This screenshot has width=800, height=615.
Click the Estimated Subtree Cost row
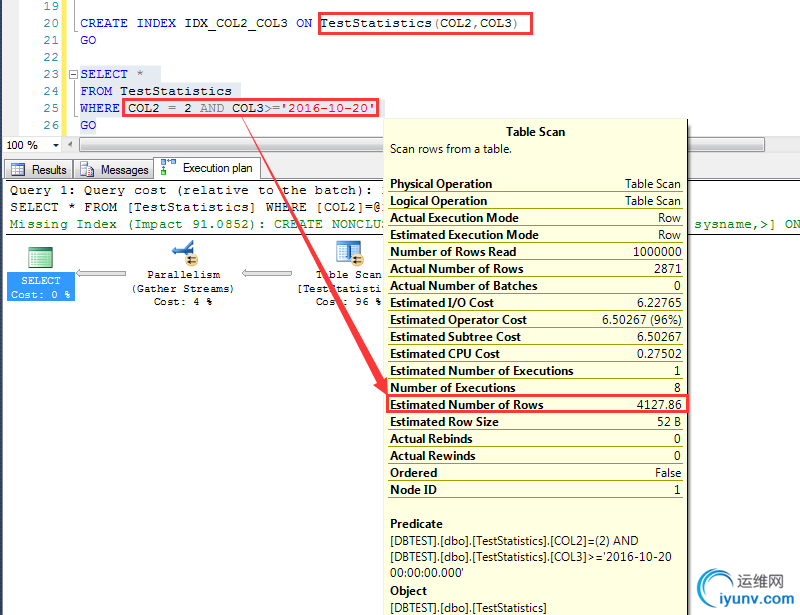click(535, 337)
